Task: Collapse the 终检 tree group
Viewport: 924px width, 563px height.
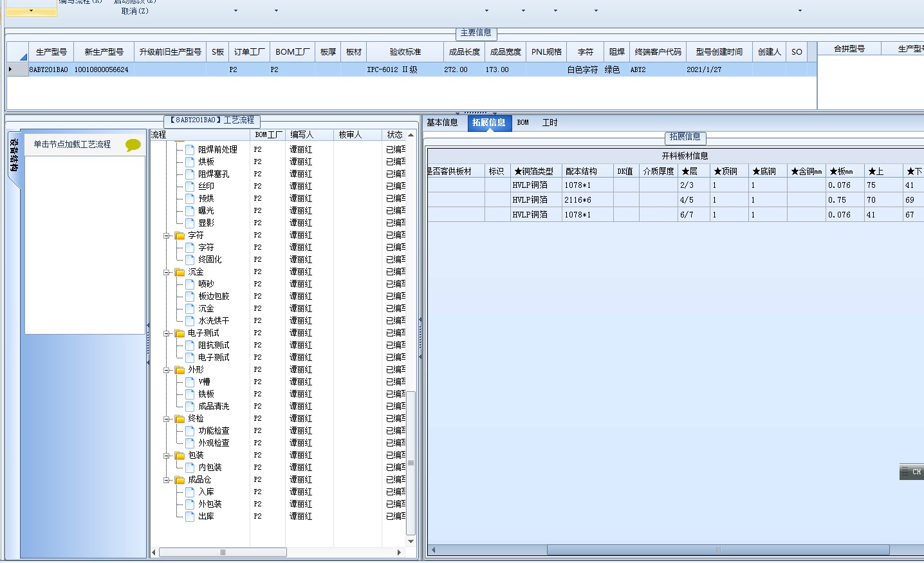Action: pyautogui.click(x=167, y=419)
